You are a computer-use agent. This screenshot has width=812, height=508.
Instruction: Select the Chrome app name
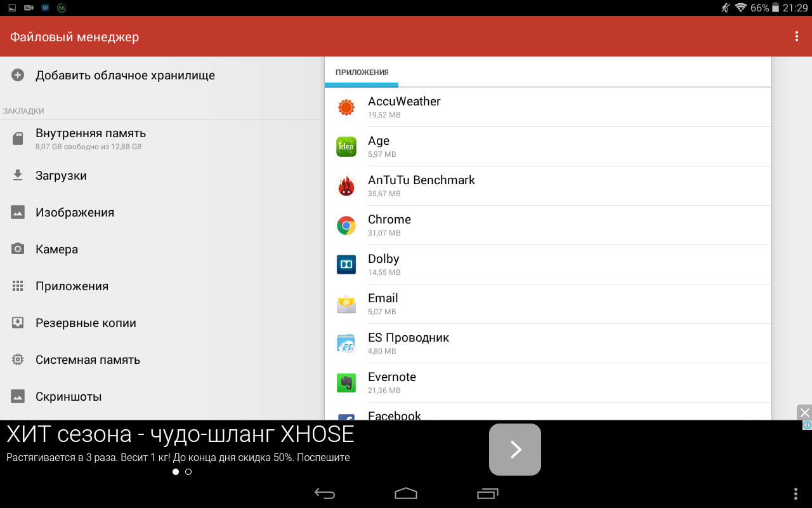(x=390, y=220)
